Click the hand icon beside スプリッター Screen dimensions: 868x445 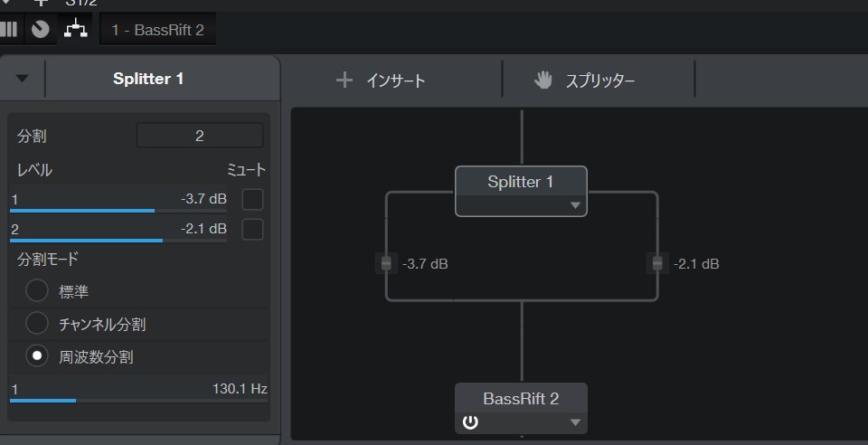pos(542,80)
